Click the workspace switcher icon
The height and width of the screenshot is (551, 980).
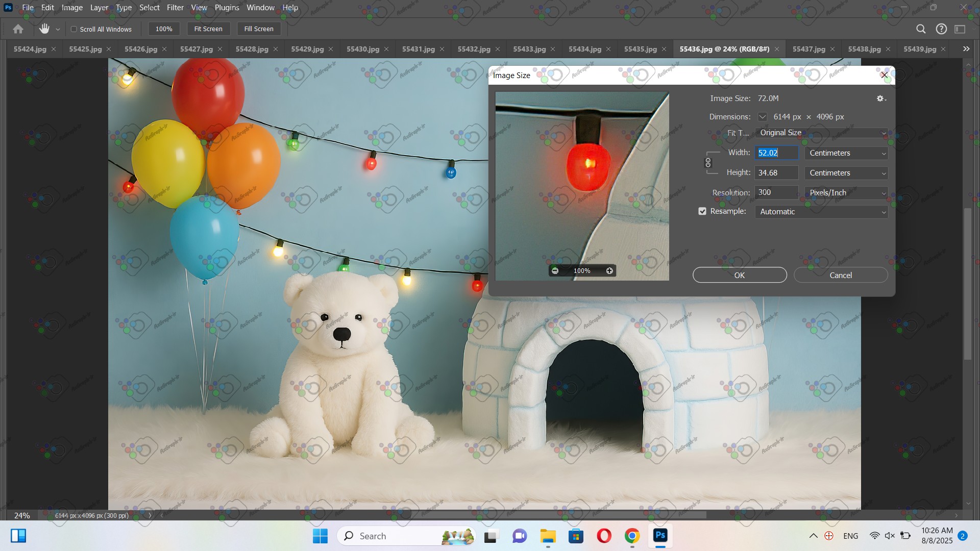tap(960, 29)
